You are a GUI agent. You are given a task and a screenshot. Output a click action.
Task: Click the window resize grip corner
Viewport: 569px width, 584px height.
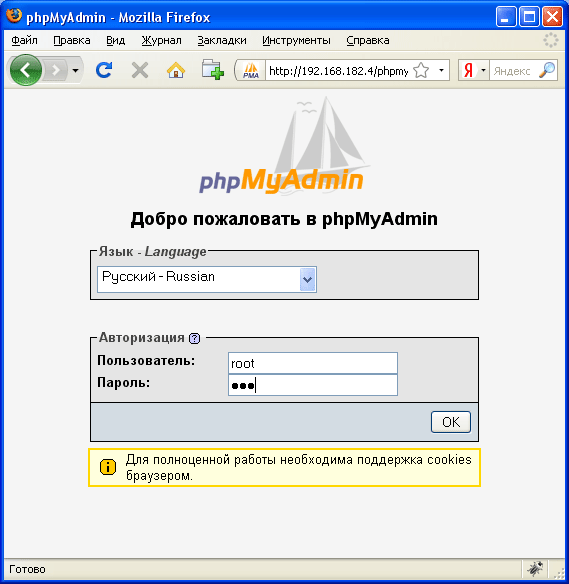click(x=559, y=573)
